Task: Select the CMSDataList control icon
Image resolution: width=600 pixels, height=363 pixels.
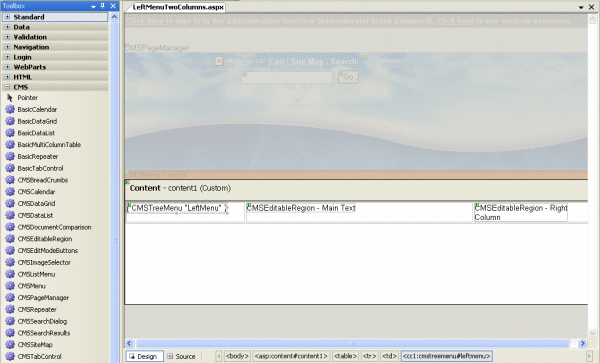Action: tap(10, 215)
